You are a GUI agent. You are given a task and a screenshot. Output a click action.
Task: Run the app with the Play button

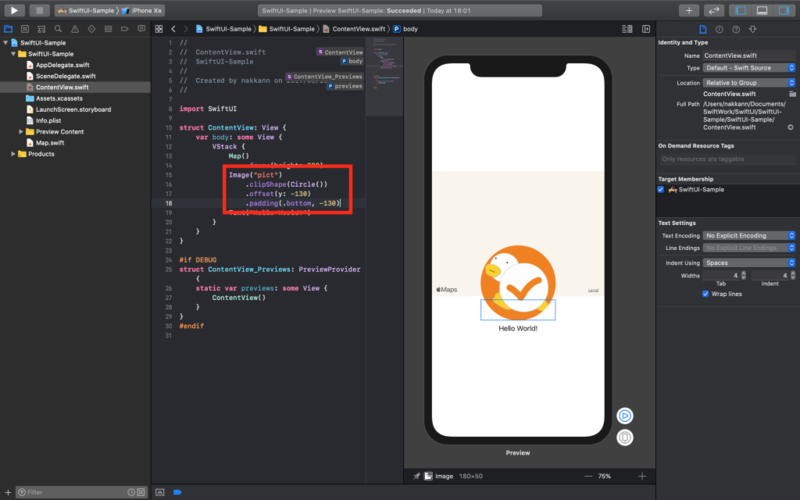coord(14,10)
